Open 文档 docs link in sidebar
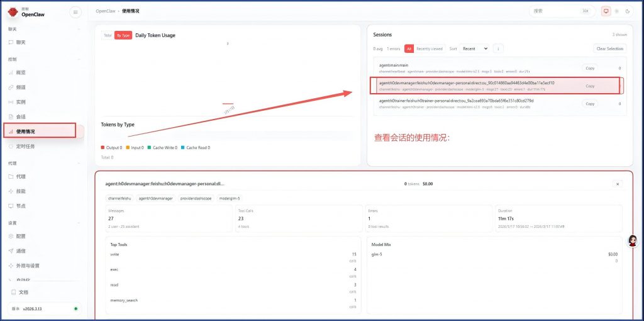The height and width of the screenshot is (321, 644). click(23, 292)
